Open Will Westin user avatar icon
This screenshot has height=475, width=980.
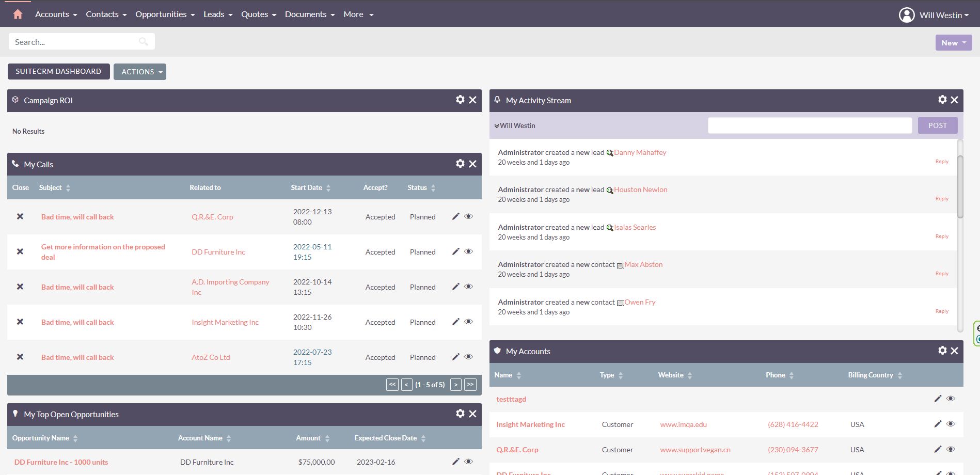click(x=907, y=15)
